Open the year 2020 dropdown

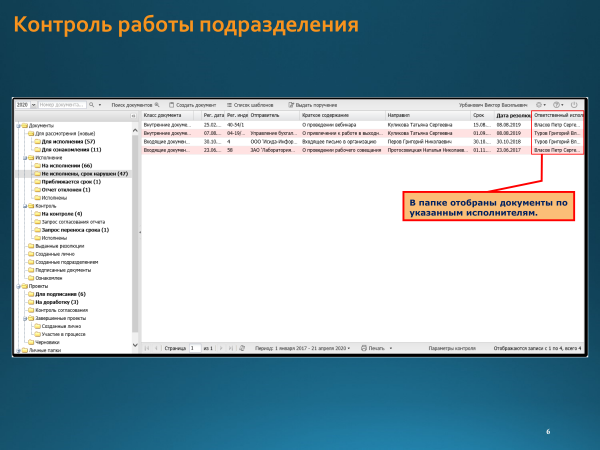click(x=24, y=104)
